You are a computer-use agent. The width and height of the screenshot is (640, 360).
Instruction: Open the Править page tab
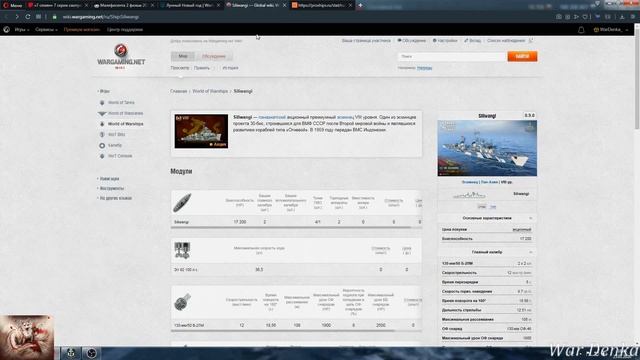pyautogui.click(x=202, y=68)
